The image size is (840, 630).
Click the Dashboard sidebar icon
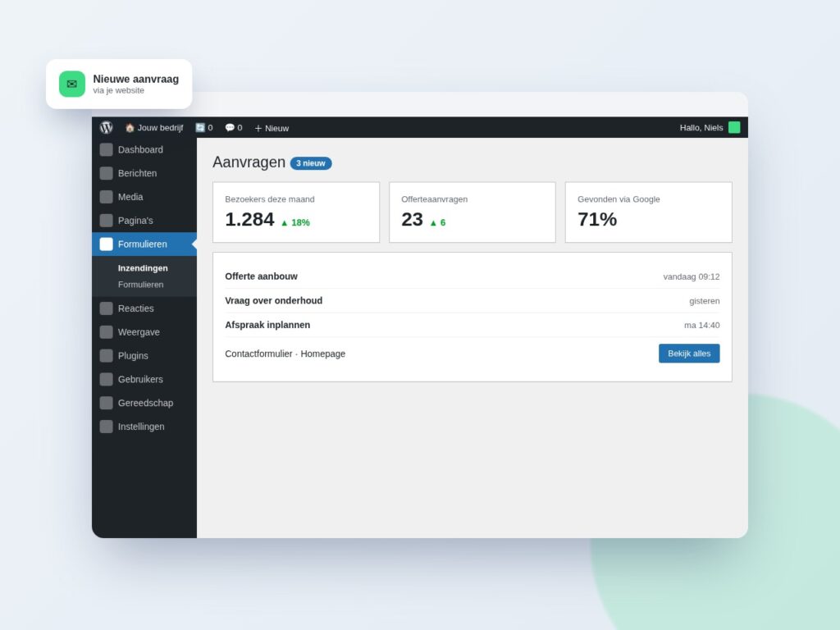coord(106,149)
